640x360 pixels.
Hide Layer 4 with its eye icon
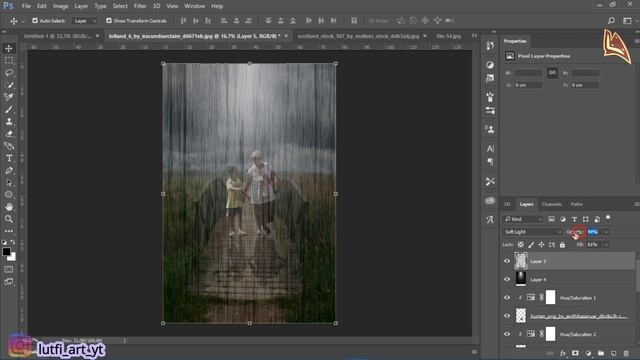[507, 280]
